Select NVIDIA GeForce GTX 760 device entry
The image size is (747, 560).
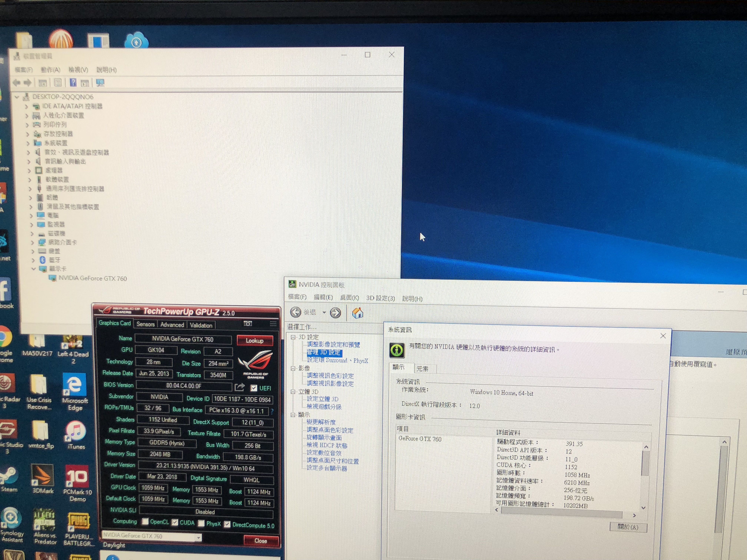(x=92, y=279)
